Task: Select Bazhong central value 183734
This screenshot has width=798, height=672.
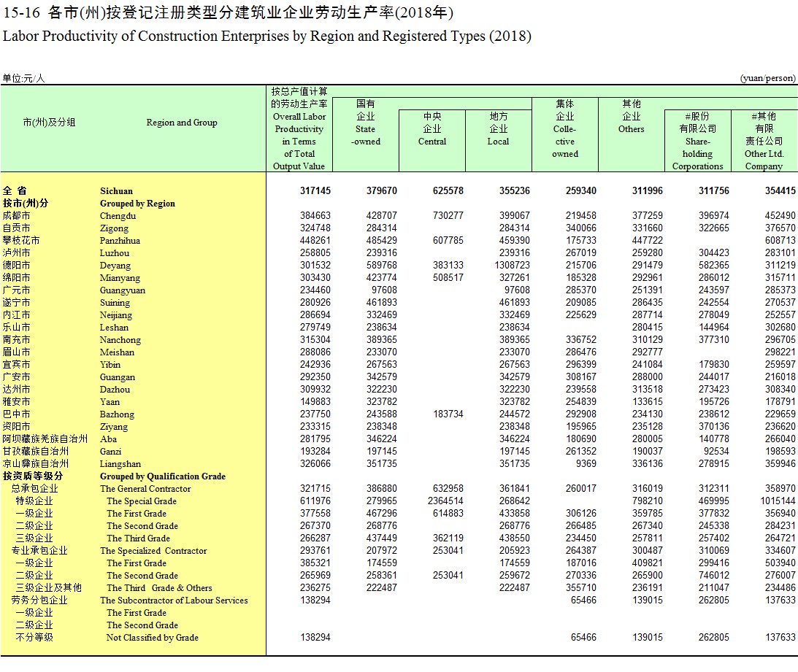Action: click(448, 414)
